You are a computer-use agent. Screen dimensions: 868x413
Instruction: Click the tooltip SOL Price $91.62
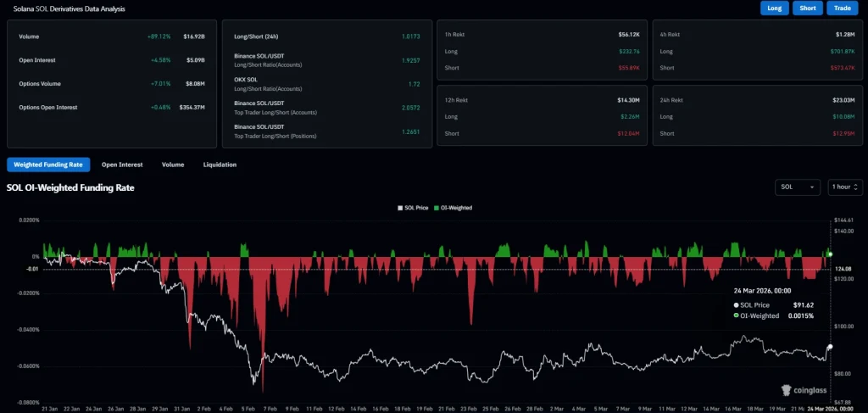click(803, 305)
